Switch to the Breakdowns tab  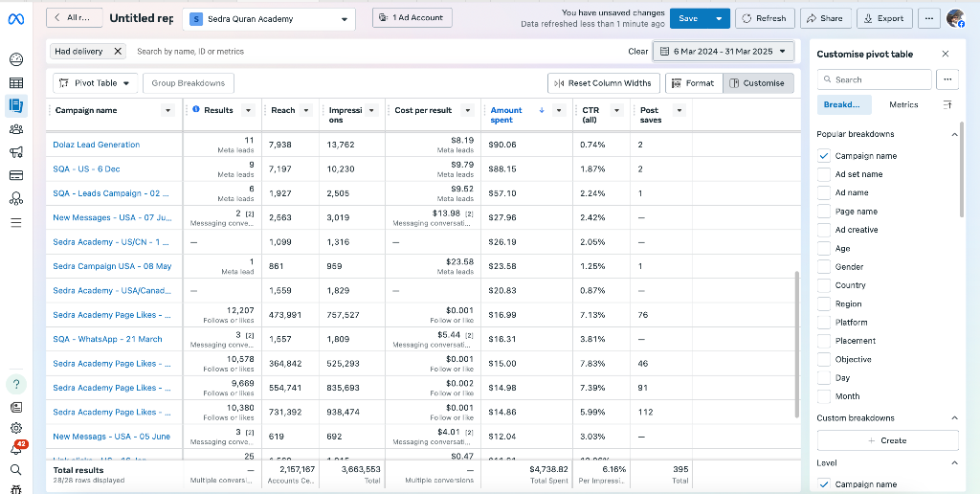coord(844,104)
